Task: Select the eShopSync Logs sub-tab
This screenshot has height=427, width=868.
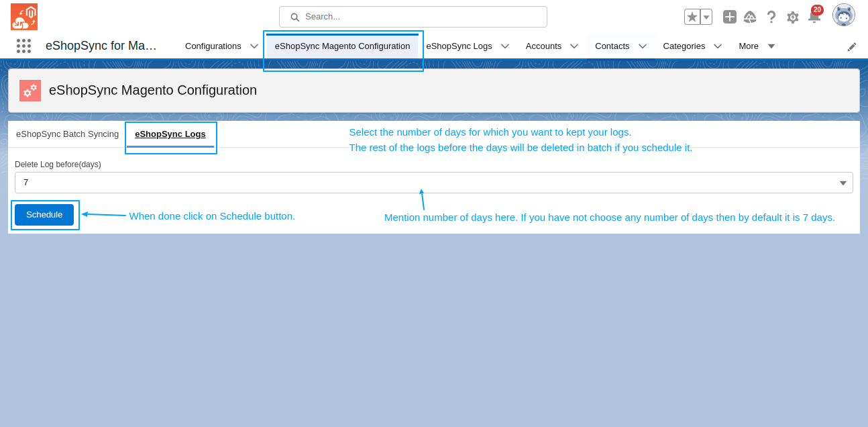Action: point(170,134)
